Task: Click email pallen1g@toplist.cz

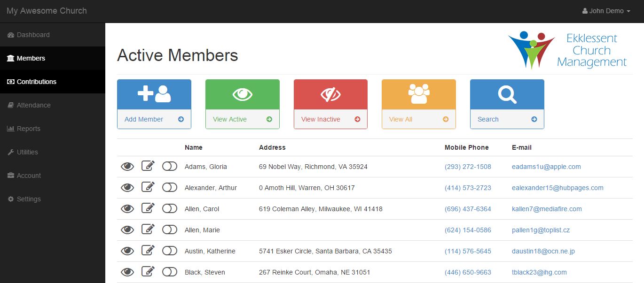Action: (x=541, y=230)
